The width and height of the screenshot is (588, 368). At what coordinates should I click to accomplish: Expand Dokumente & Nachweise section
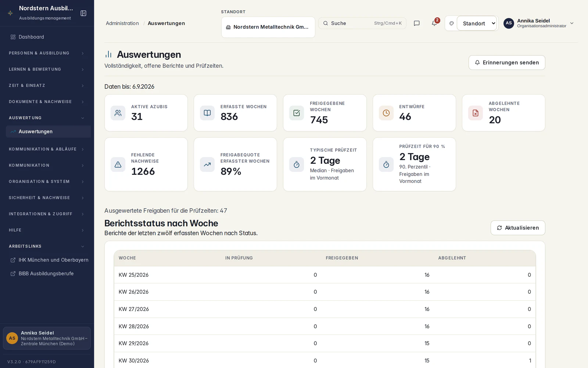click(47, 102)
